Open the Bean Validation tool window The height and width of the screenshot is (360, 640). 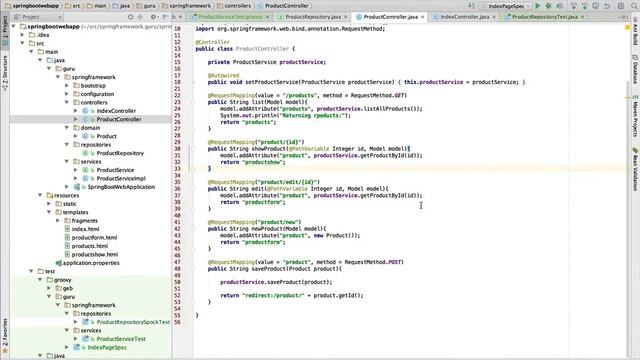635,169
